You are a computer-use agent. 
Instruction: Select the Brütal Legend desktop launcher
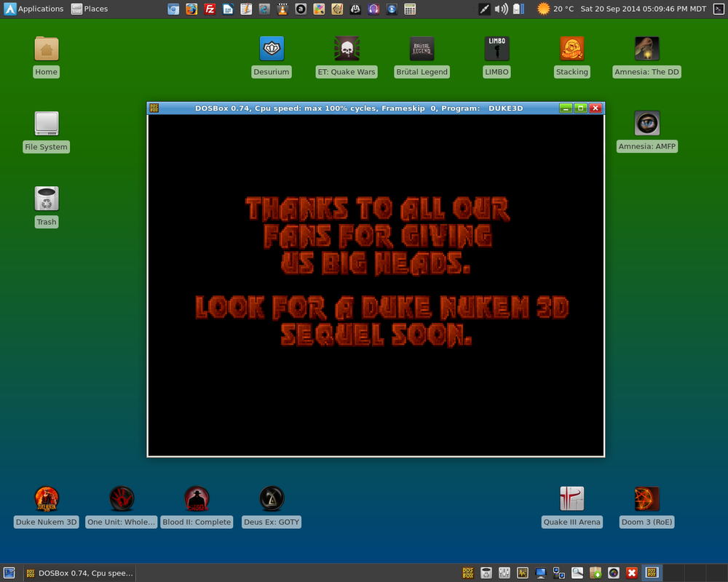[x=422, y=57]
